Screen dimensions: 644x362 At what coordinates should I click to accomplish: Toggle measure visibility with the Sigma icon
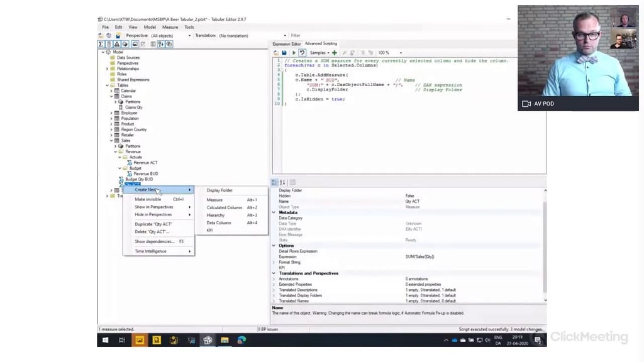coord(101,45)
